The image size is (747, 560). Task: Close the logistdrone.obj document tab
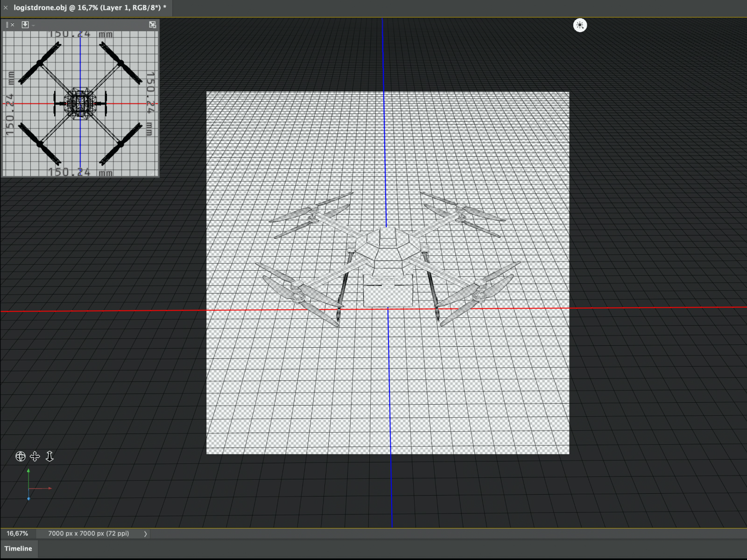(6, 7)
